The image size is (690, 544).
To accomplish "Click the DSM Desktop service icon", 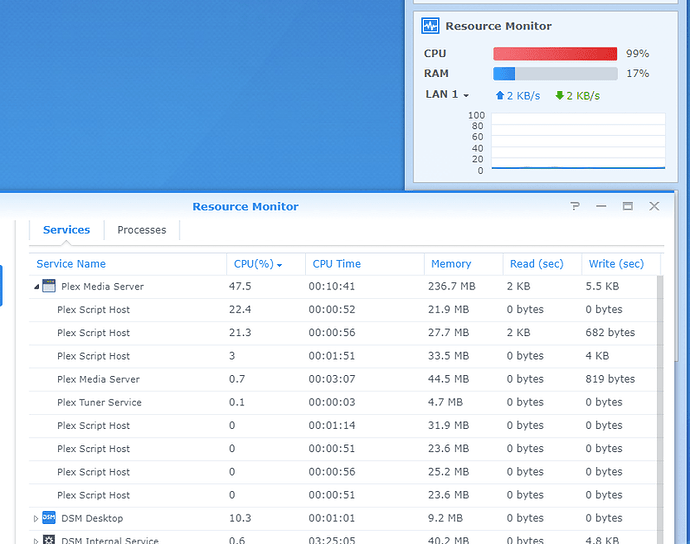I will point(49,518).
